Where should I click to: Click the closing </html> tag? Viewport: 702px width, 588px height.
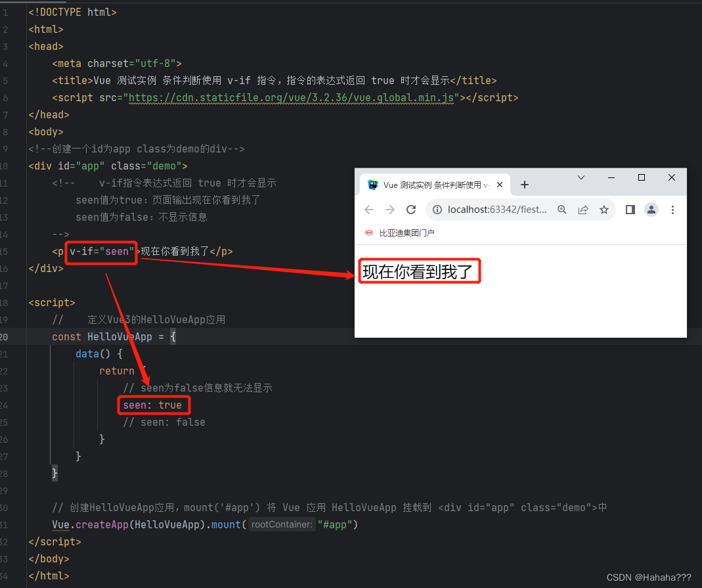tap(49, 576)
